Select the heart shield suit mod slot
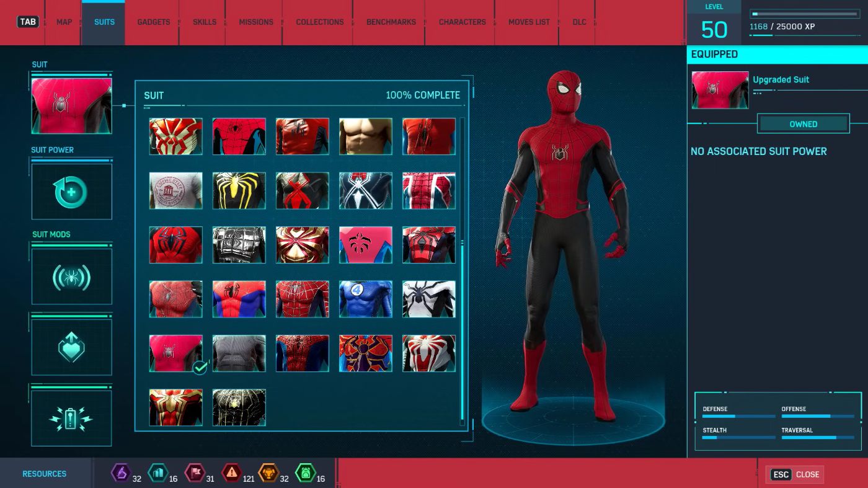This screenshot has height=488, width=868. point(71,348)
